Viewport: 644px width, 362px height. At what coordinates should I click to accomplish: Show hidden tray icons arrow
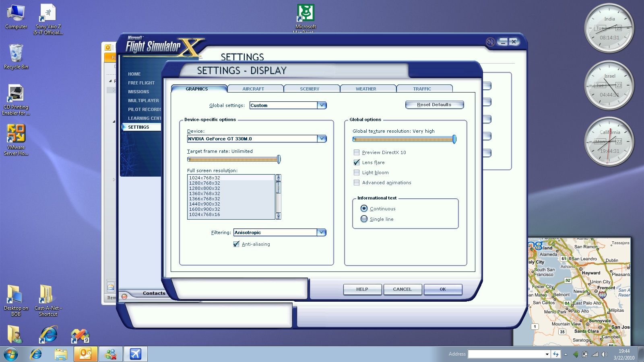[566, 354]
